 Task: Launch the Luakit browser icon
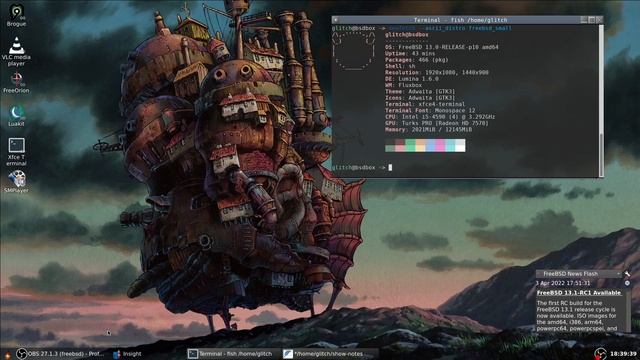[16, 116]
